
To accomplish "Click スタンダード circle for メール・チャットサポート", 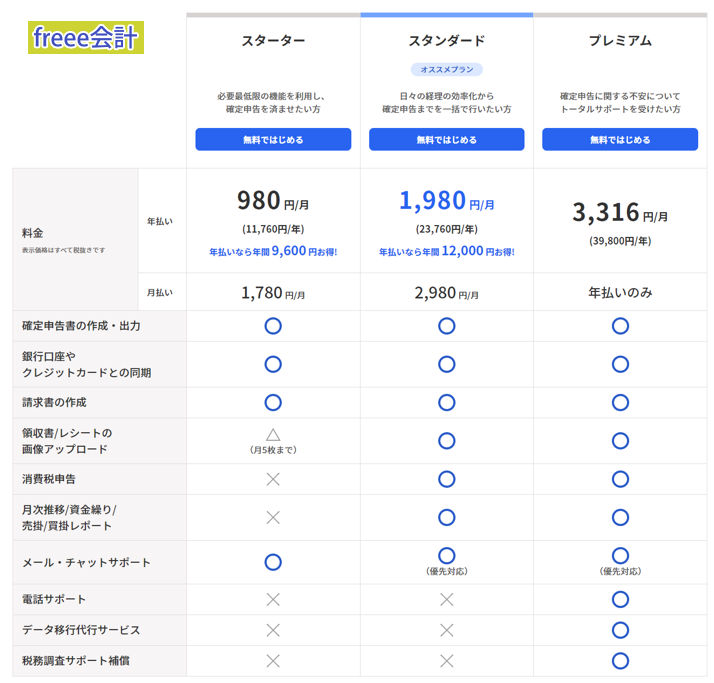I will point(447,556).
